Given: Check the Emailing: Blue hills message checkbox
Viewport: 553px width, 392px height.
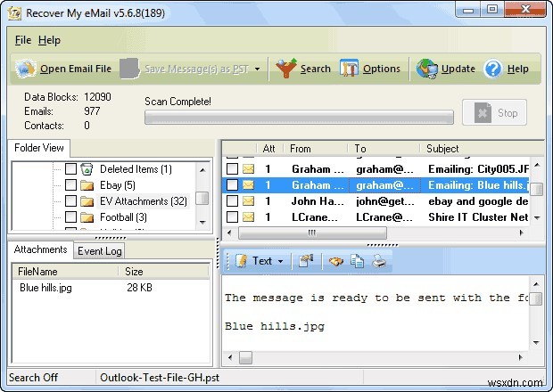Looking at the screenshot, I should pos(232,185).
